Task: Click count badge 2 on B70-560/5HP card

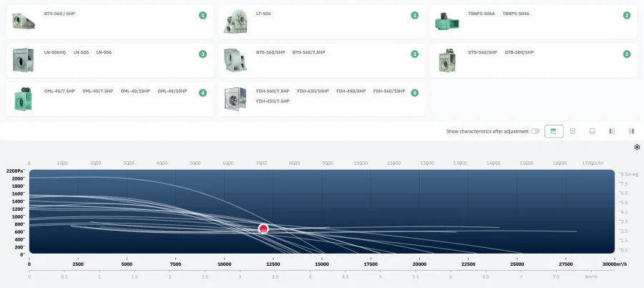Action: (x=414, y=54)
